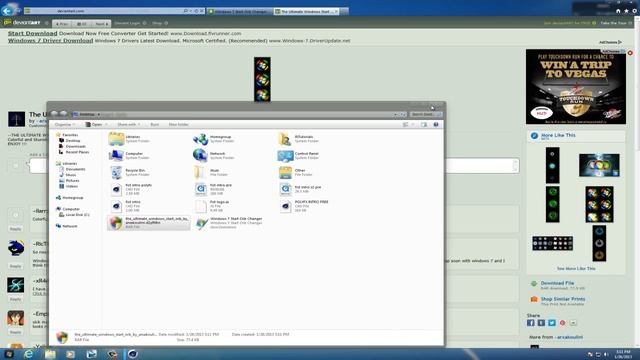Click See More Like This link
Screen dimensions: 640x360
pos(576,269)
